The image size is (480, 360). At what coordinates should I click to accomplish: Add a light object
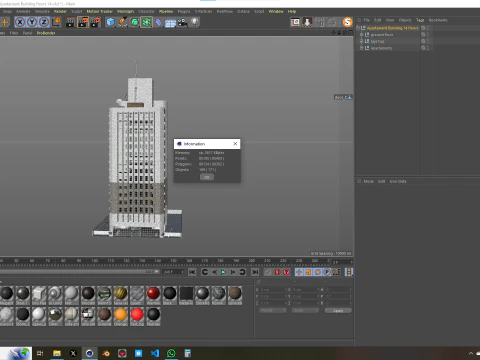click(195, 22)
